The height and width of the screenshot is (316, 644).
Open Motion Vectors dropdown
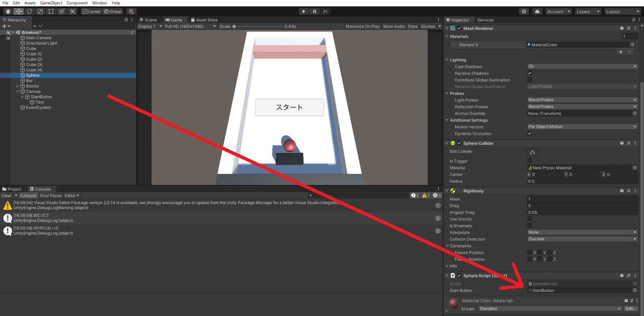click(582, 127)
